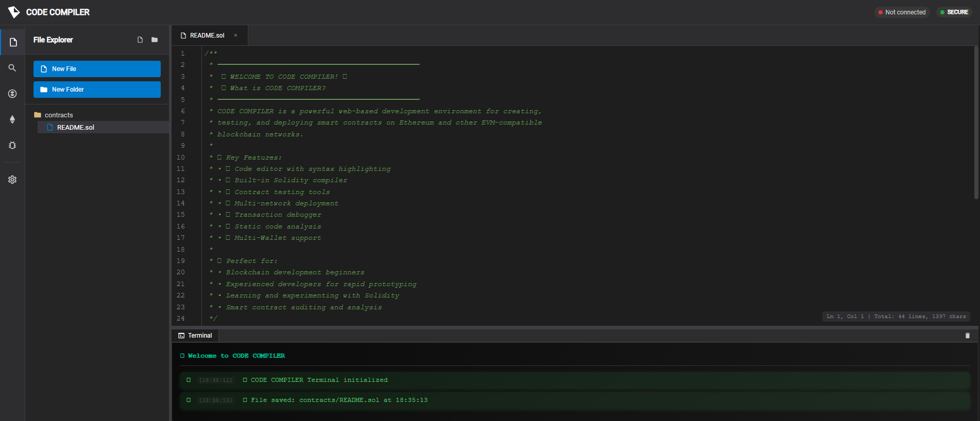Open the Ethereum deploy sidebar icon
980x421 pixels.
12,119
